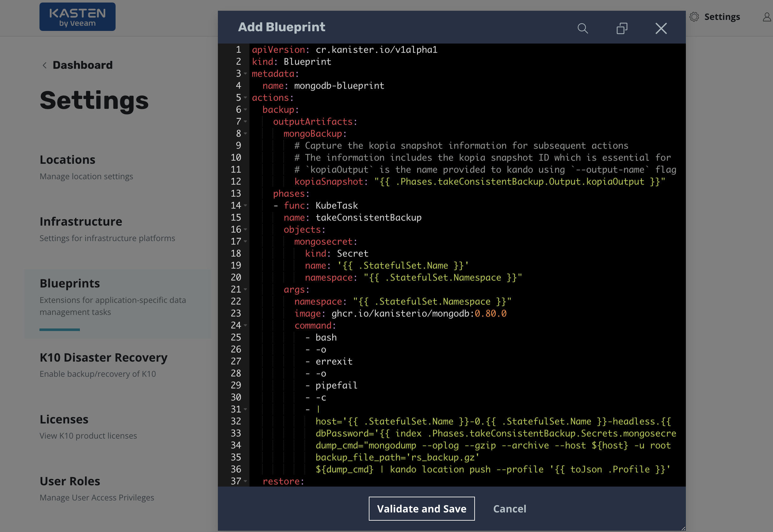Viewport: 773px width, 532px height.
Task: Select the Infrastructure settings section
Action: (x=81, y=222)
